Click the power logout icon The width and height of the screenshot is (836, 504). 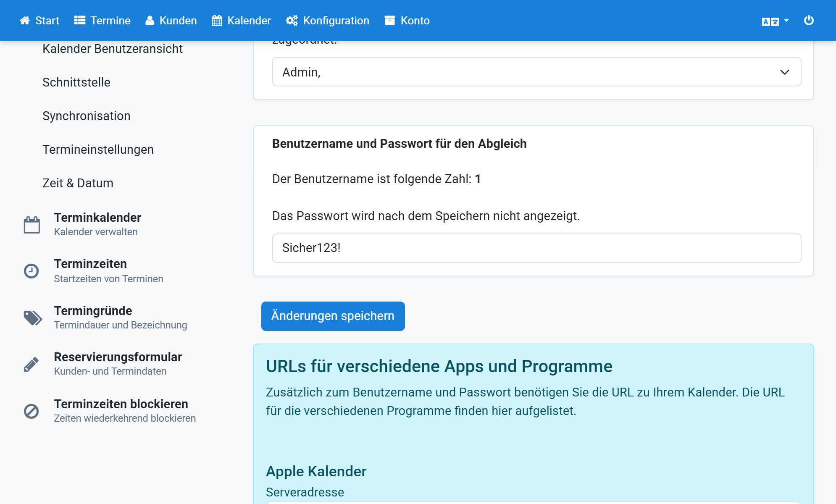pyautogui.click(x=809, y=20)
